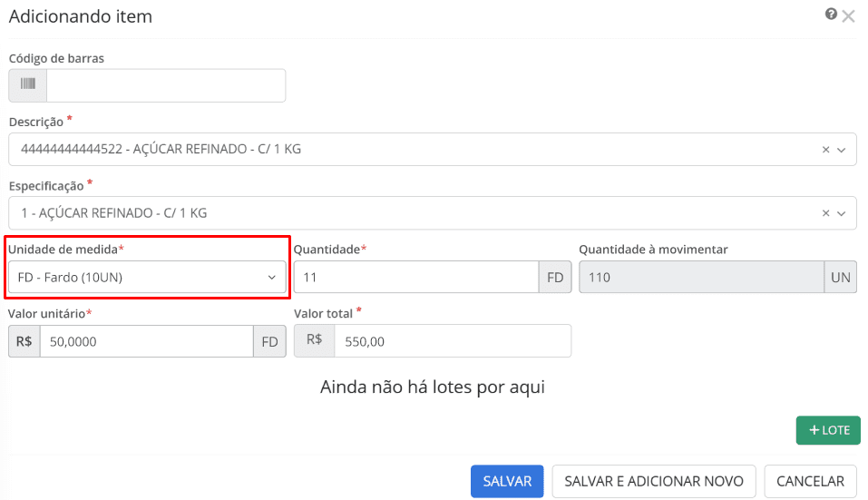
Task: Click the Adicionando item dialog title
Action: coord(80,16)
